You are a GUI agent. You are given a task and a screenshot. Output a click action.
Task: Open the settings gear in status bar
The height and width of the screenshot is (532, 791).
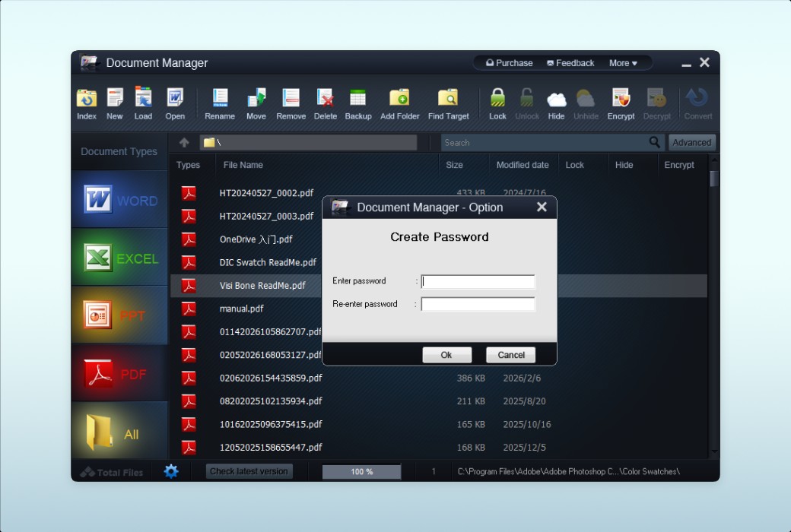171,471
